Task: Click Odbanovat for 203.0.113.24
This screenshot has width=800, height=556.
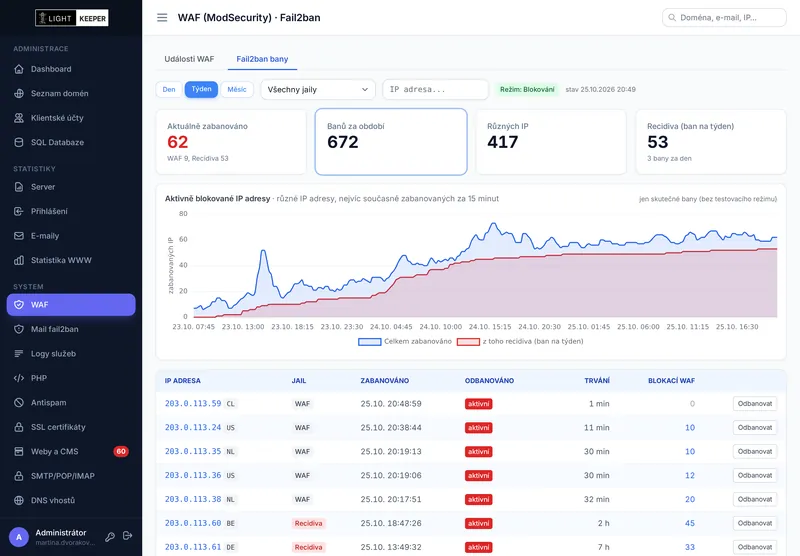Action: coord(755,427)
